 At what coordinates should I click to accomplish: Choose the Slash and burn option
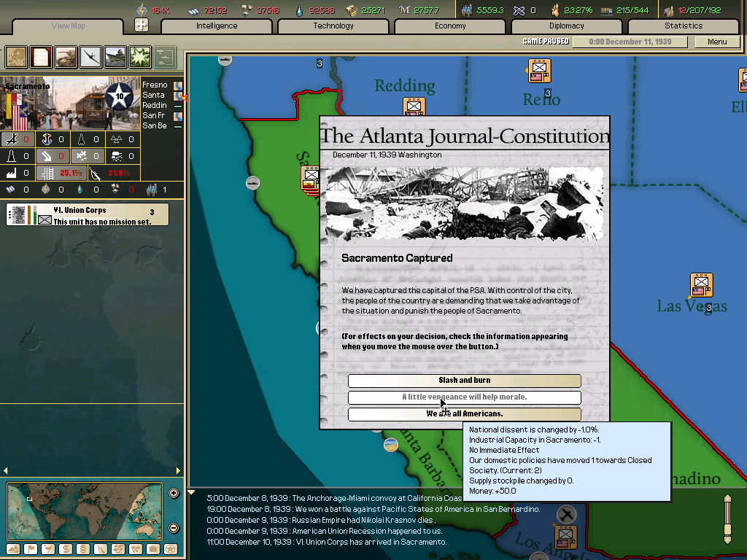(464, 380)
